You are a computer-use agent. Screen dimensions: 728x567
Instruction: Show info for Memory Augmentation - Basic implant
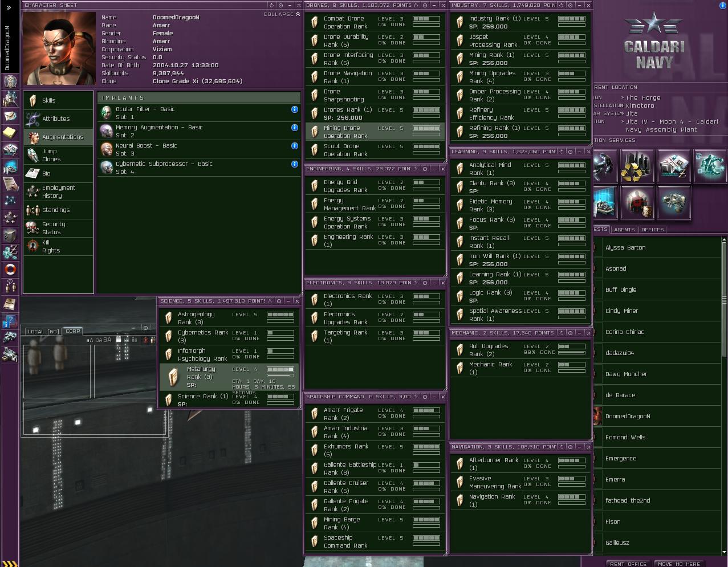click(295, 128)
